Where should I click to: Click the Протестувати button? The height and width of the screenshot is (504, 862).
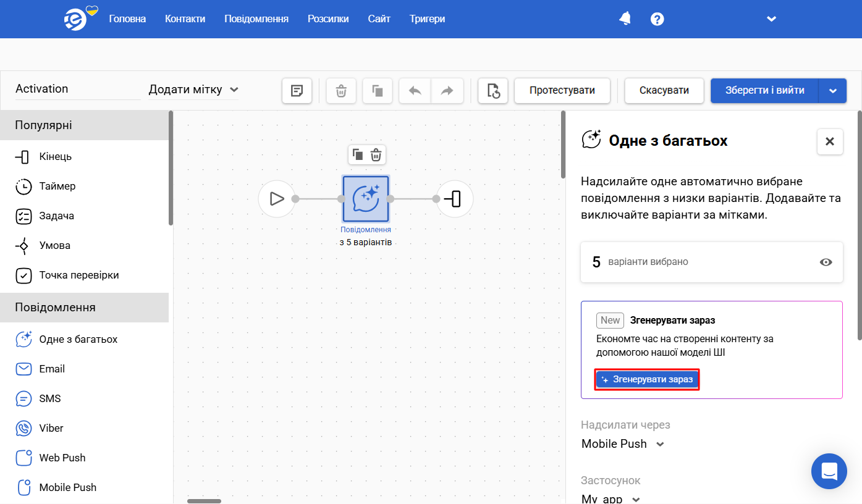pos(562,91)
